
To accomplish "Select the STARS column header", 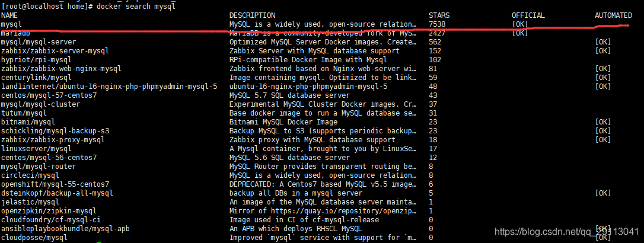I will click(x=439, y=15).
